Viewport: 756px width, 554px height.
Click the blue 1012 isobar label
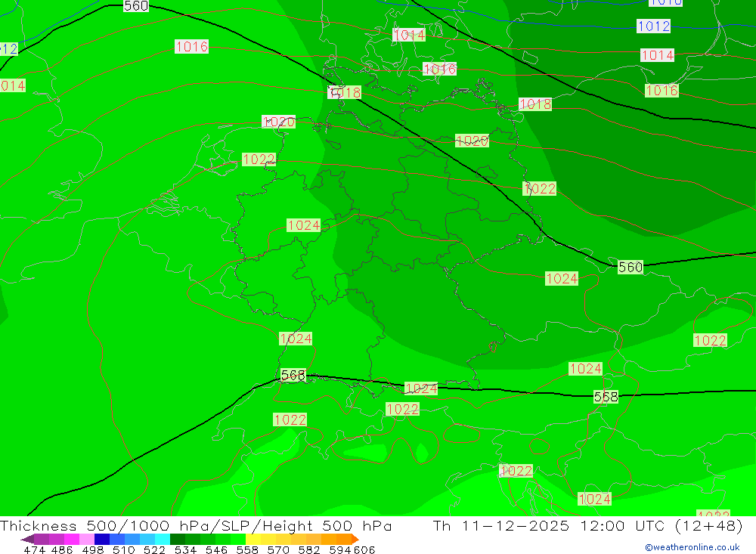pos(653,26)
